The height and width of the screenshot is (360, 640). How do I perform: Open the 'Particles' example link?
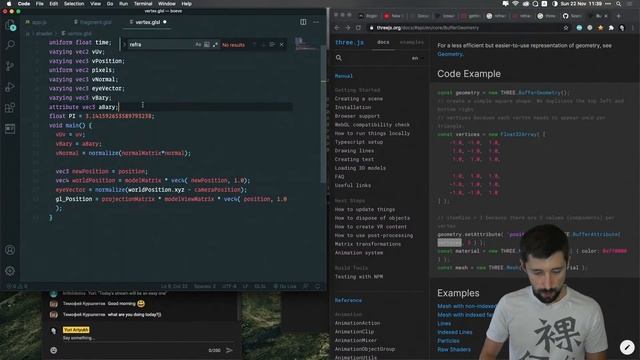click(448, 341)
